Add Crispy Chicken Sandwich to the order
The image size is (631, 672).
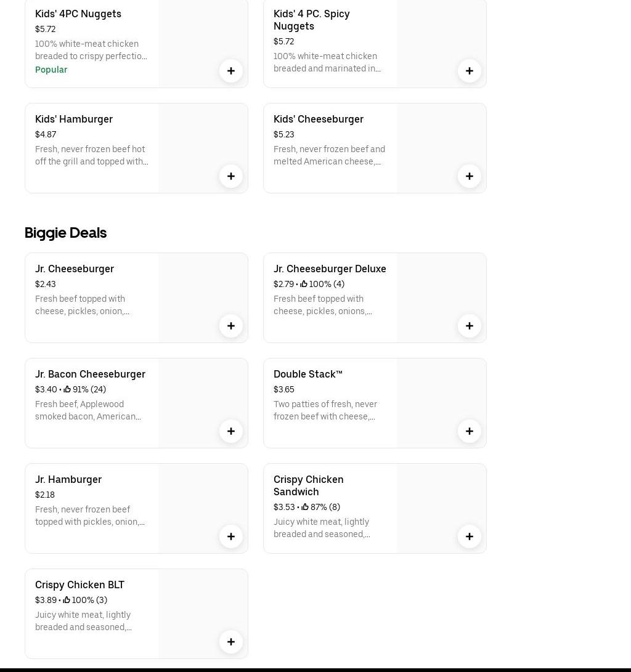[x=470, y=536]
